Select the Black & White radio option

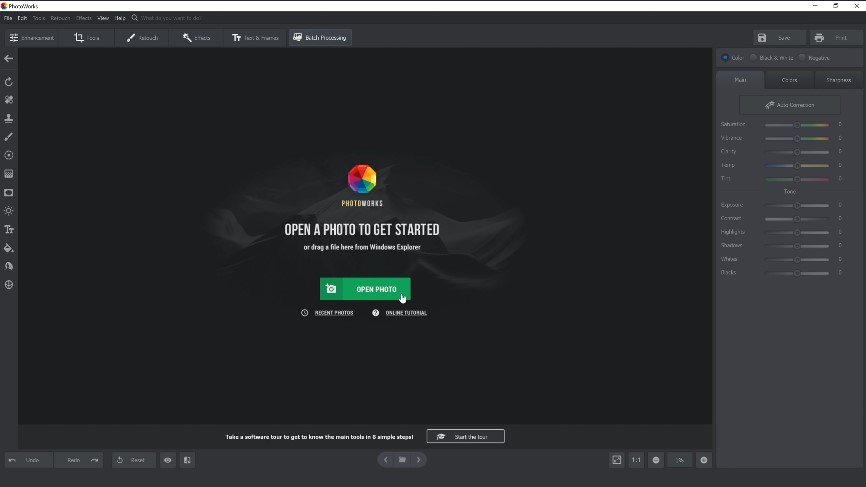[x=753, y=57]
